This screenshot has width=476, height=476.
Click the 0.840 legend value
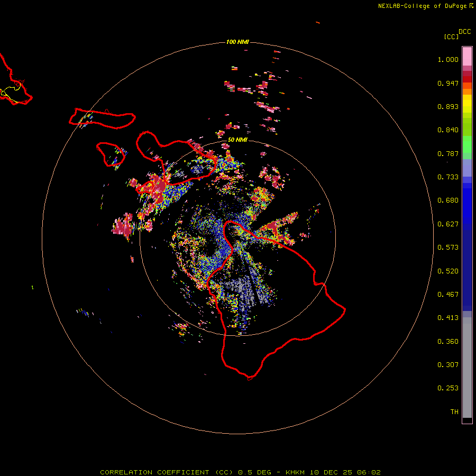(x=448, y=130)
